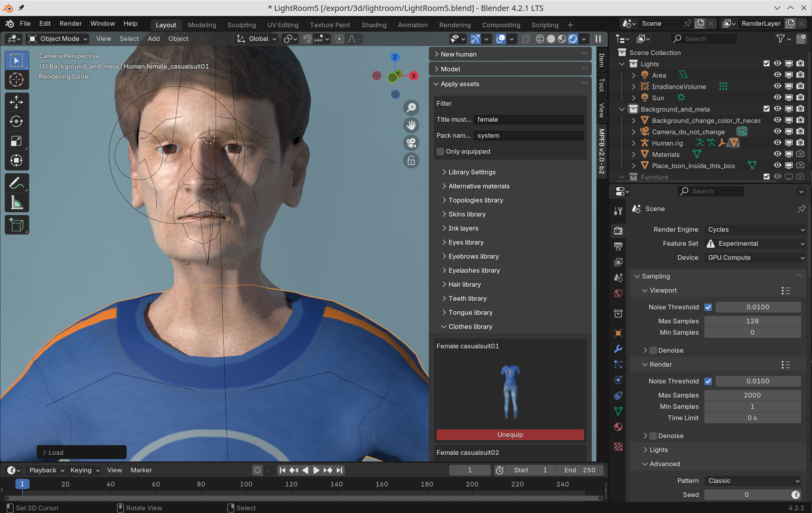
Task: Open the Feature Set dropdown
Action: pyautogui.click(x=755, y=243)
